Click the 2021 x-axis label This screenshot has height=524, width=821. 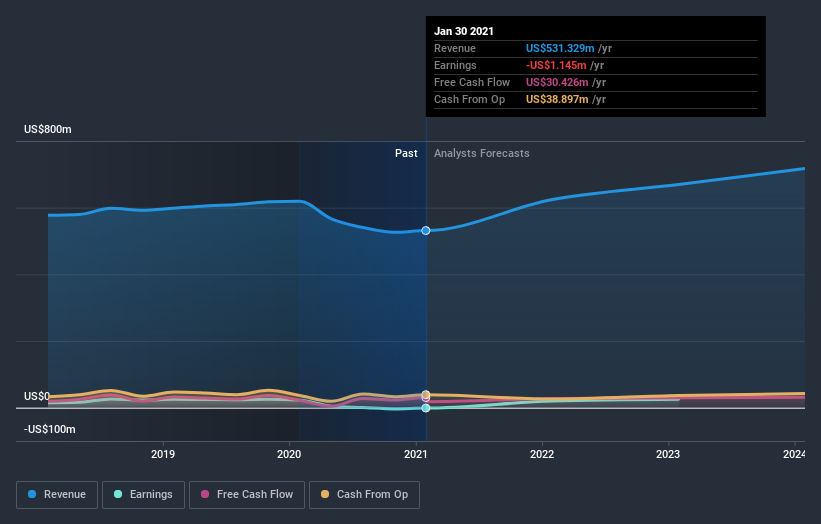(416, 454)
